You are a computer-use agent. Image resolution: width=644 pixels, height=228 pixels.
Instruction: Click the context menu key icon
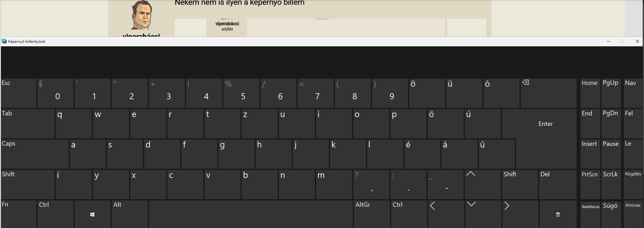click(x=558, y=214)
